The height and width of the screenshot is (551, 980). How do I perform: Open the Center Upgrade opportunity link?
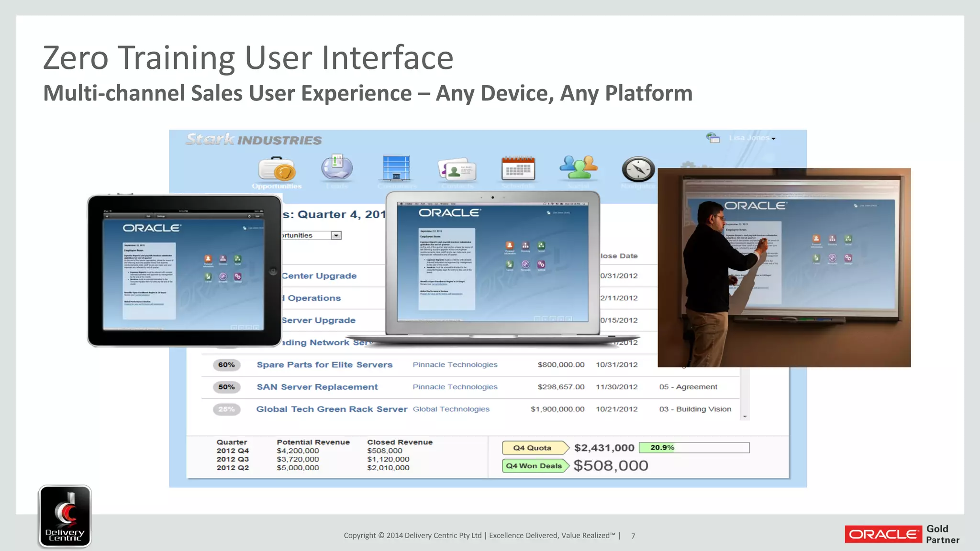tap(319, 276)
